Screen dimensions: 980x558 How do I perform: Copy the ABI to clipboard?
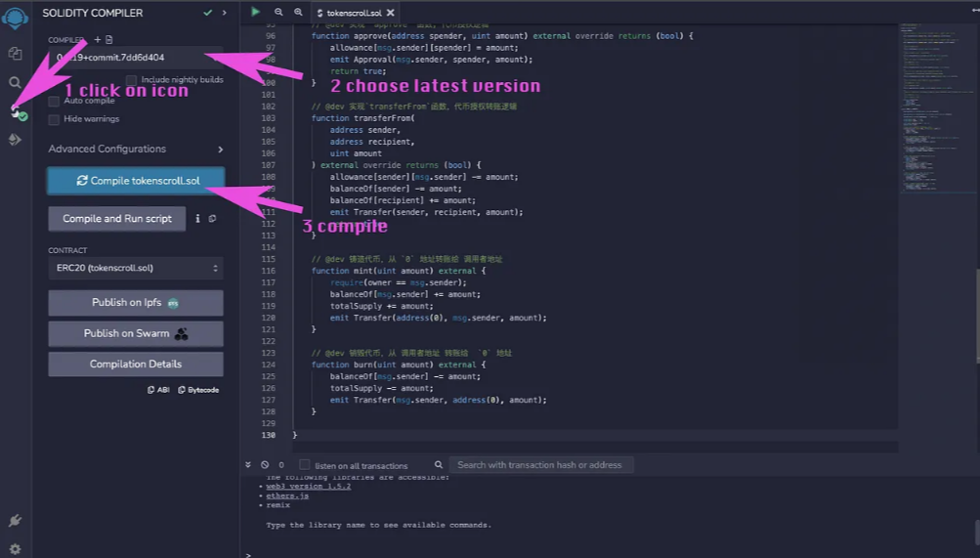(x=158, y=390)
